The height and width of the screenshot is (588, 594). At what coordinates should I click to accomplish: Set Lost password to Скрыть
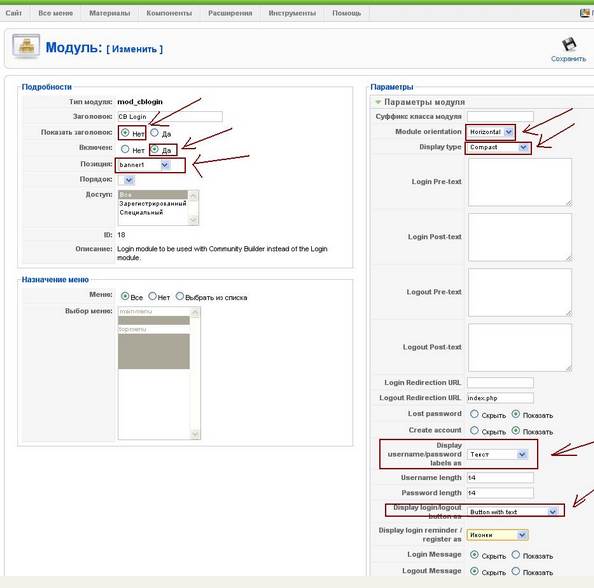[474, 414]
